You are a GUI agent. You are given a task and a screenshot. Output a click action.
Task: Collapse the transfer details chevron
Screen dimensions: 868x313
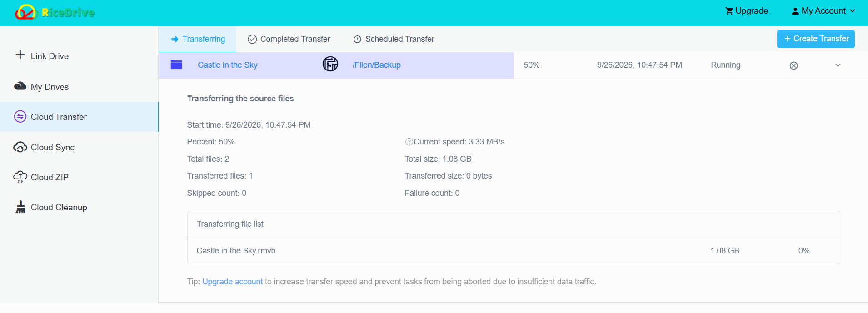pyautogui.click(x=838, y=65)
